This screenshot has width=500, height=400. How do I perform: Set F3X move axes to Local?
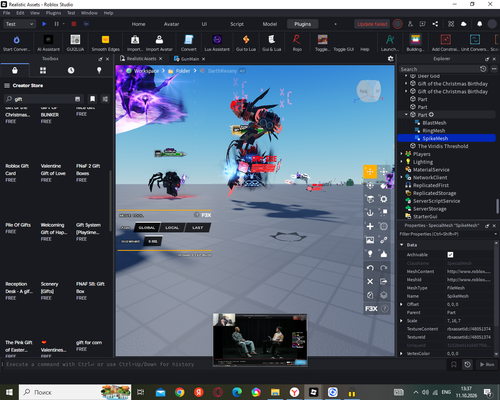pos(172,228)
